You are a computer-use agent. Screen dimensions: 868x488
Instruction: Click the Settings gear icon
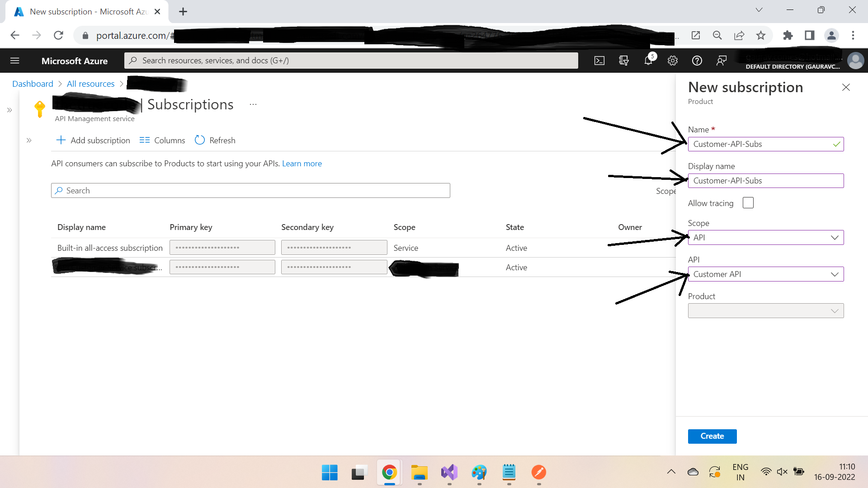(x=672, y=60)
